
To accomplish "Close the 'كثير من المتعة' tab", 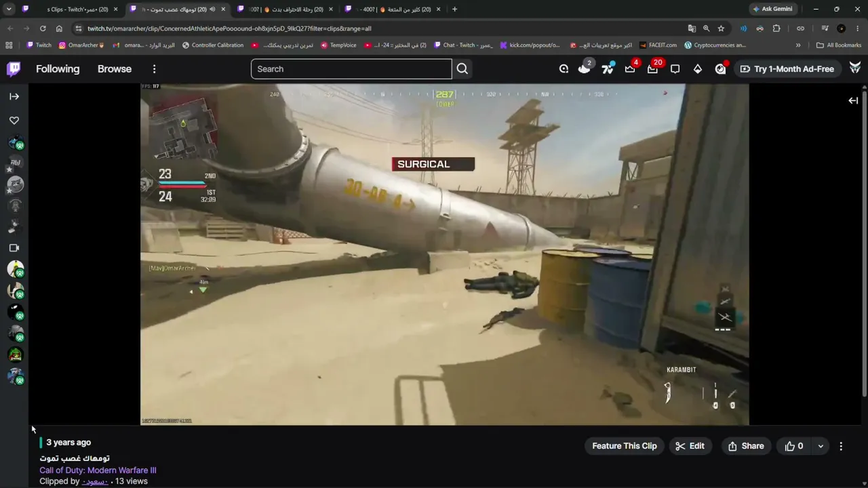I will 438,9.
